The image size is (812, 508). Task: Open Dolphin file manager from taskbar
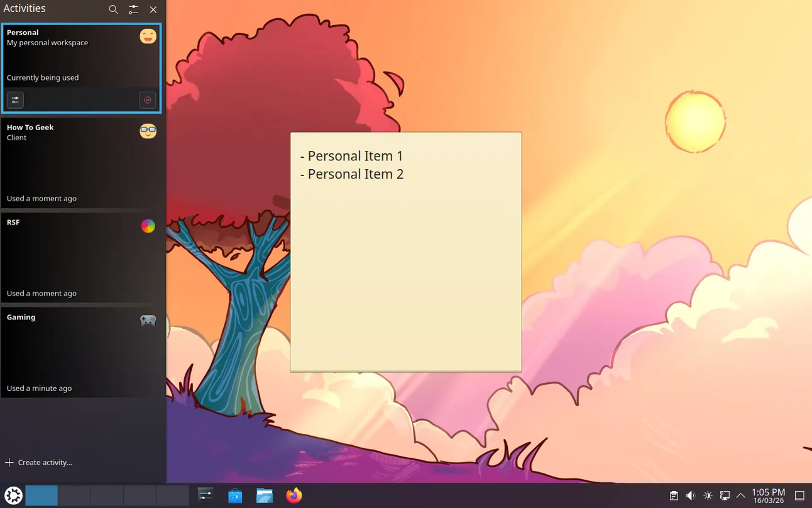pyautogui.click(x=265, y=495)
